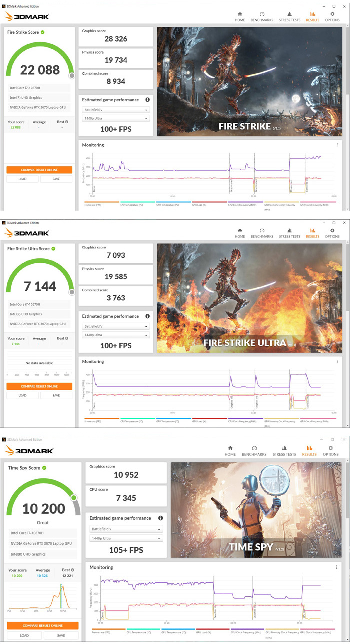Toggle GPU Load legend, Fire Strike window

(x=209, y=204)
